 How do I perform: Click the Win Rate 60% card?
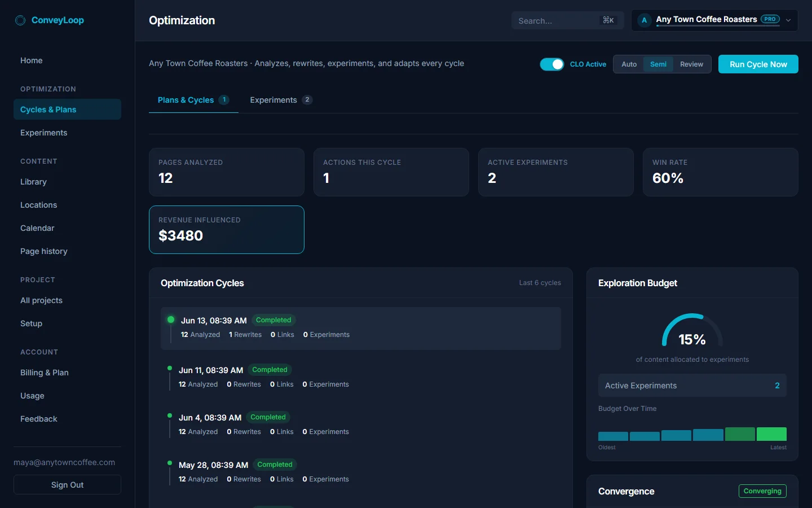[721, 172]
